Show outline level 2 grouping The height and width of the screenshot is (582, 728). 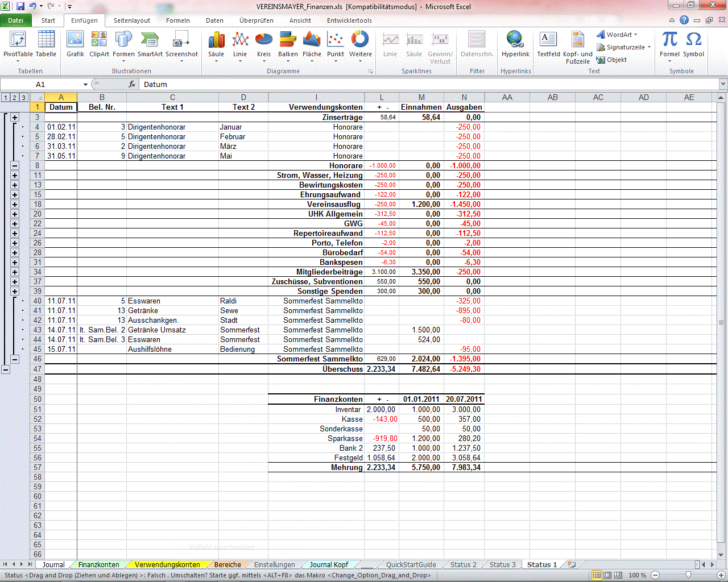click(15, 98)
